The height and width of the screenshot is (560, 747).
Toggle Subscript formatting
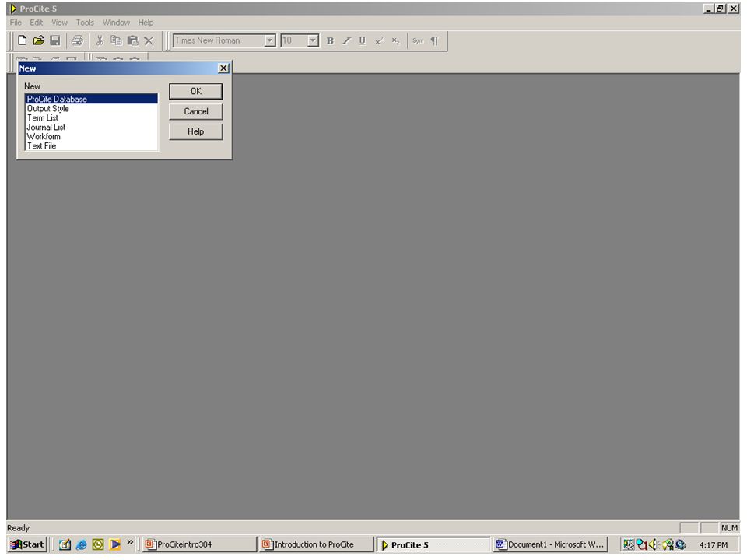tap(395, 40)
